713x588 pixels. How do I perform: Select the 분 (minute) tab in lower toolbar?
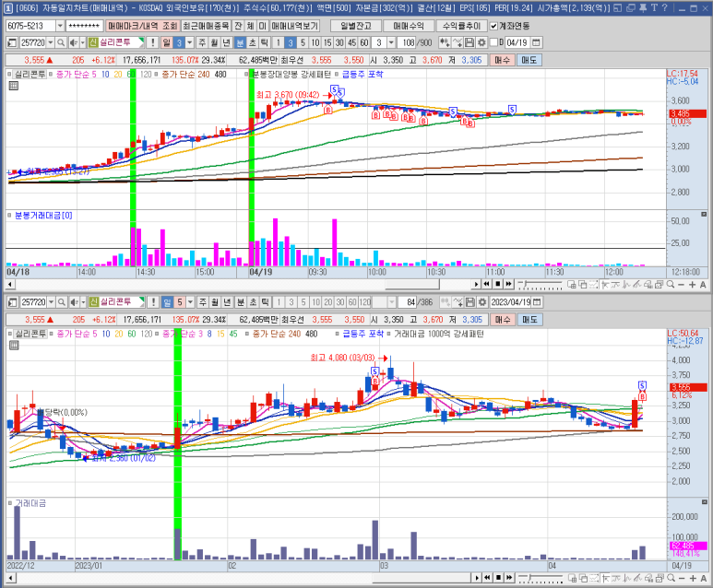(241, 302)
